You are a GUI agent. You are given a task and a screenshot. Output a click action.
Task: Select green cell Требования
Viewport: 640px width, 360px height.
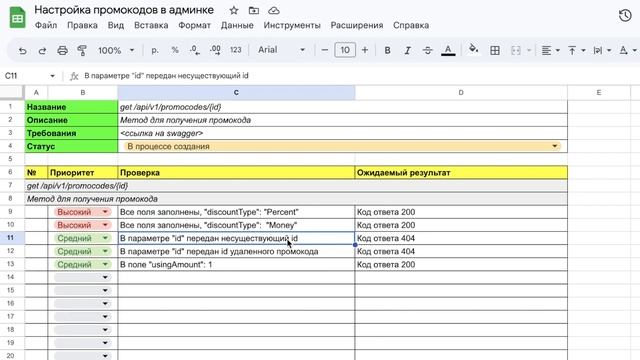pos(71,133)
